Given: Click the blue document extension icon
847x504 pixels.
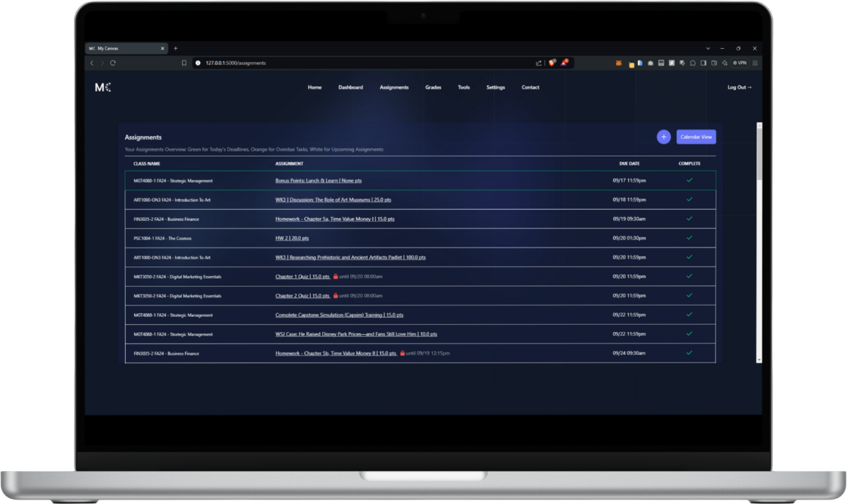Looking at the screenshot, I should click(x=639, y=63).
